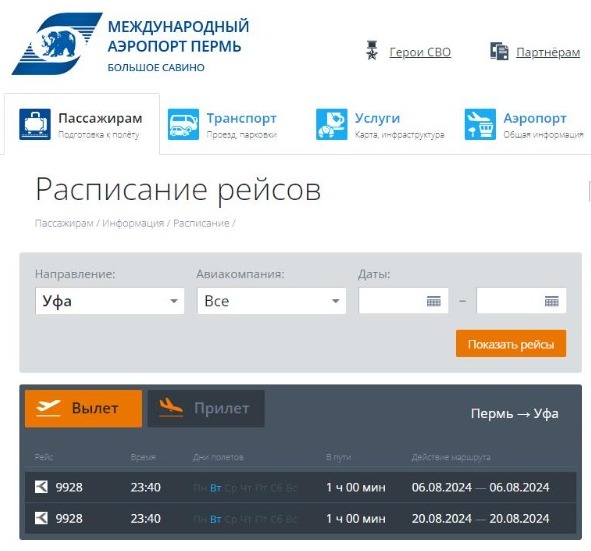Click the Рейс column header
Screen dimensions: 591x551
pos(44,457)
